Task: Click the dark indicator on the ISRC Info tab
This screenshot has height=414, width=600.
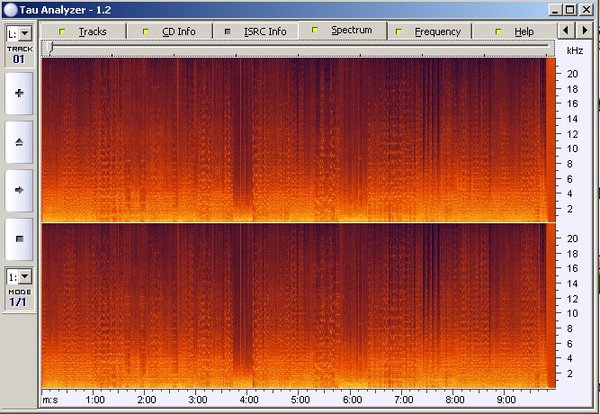Action: coord(227,31)
